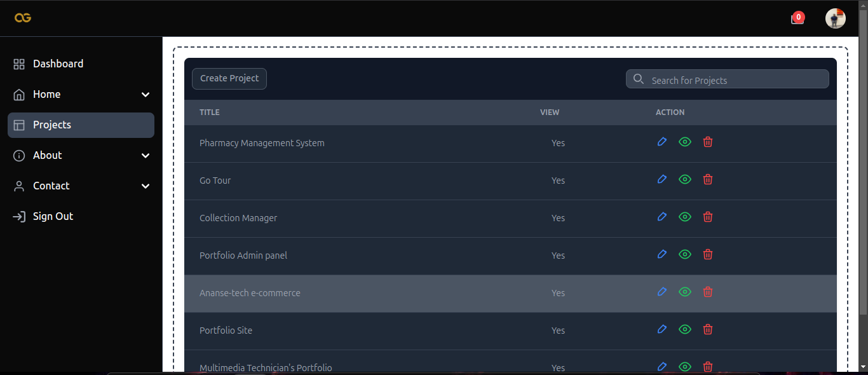Edit the Pharmacy Management System project

662,142
